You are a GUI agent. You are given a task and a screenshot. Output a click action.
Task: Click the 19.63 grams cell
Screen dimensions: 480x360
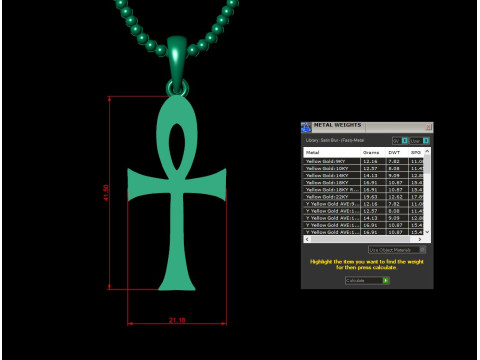click(373, 197)
